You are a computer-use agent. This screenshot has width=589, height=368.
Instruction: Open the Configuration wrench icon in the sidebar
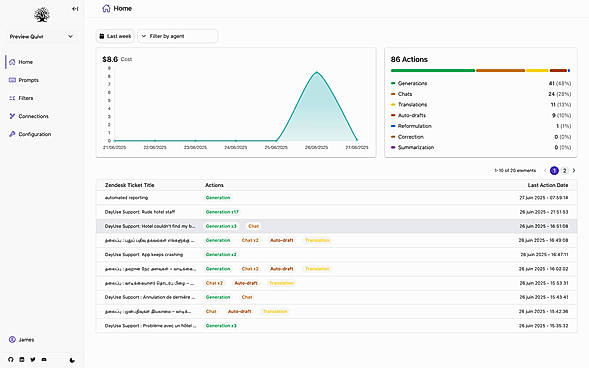pyautogui.click(x=12, y=134)
